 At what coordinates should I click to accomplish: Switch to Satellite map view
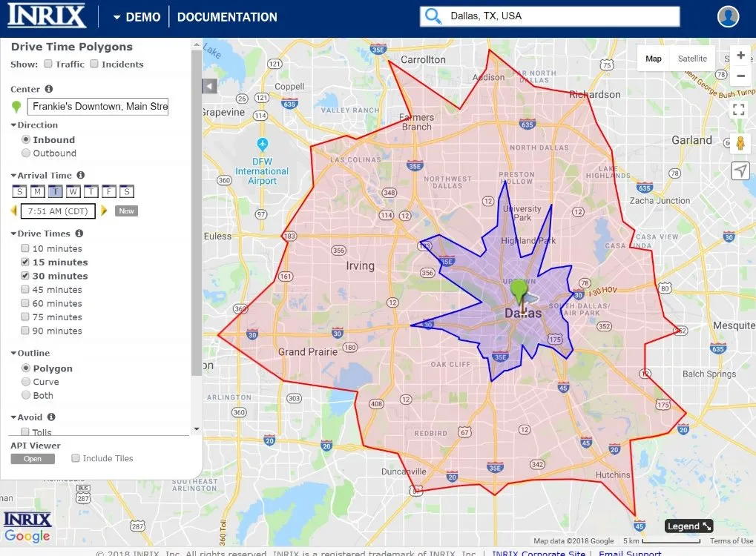click(x=692, y=59)
